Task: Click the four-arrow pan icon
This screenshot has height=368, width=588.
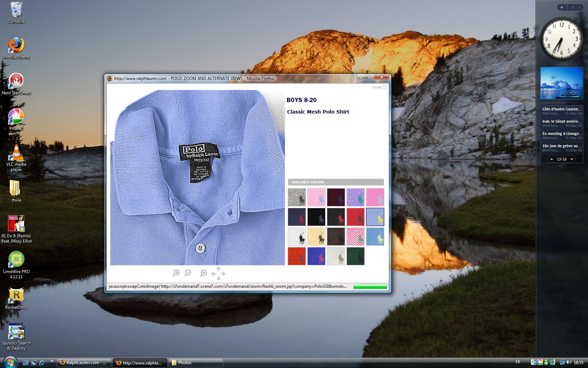Action: [218, 273]
